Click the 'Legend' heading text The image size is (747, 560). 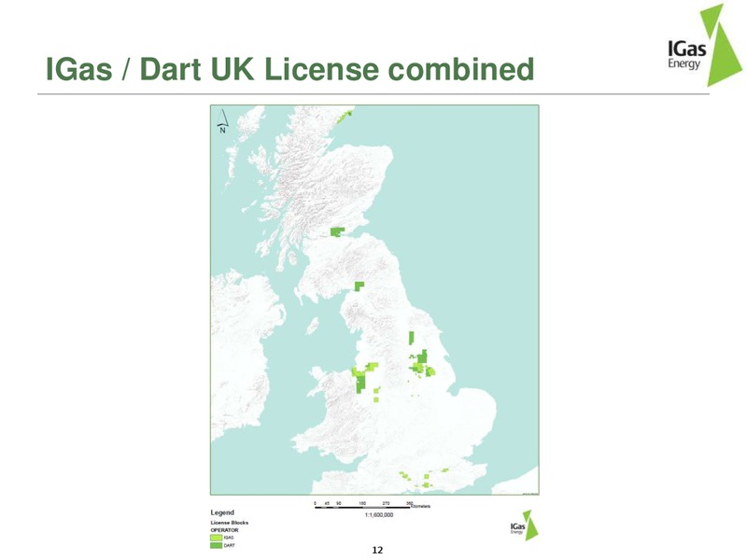(x=222, y=512)
